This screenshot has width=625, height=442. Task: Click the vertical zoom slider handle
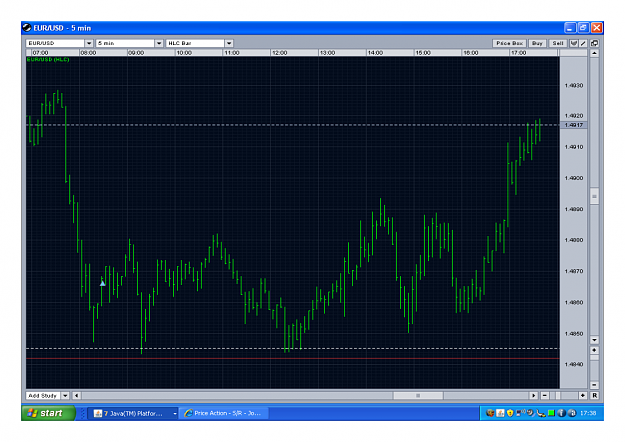click(x=594, y=358)
